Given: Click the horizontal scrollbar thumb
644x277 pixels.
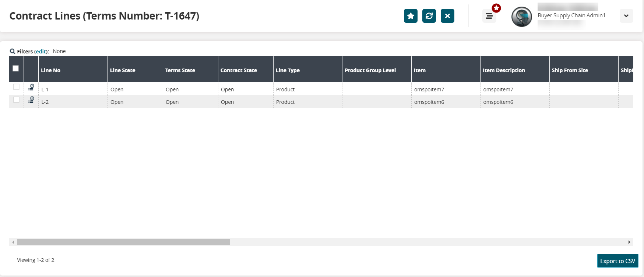Looking at the screenshot, I should pos(123,242).
